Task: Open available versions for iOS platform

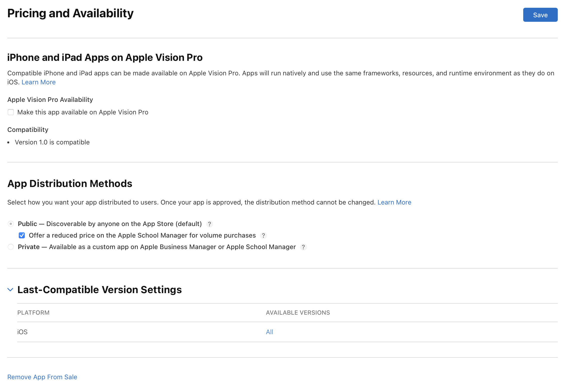Action: 269,332
